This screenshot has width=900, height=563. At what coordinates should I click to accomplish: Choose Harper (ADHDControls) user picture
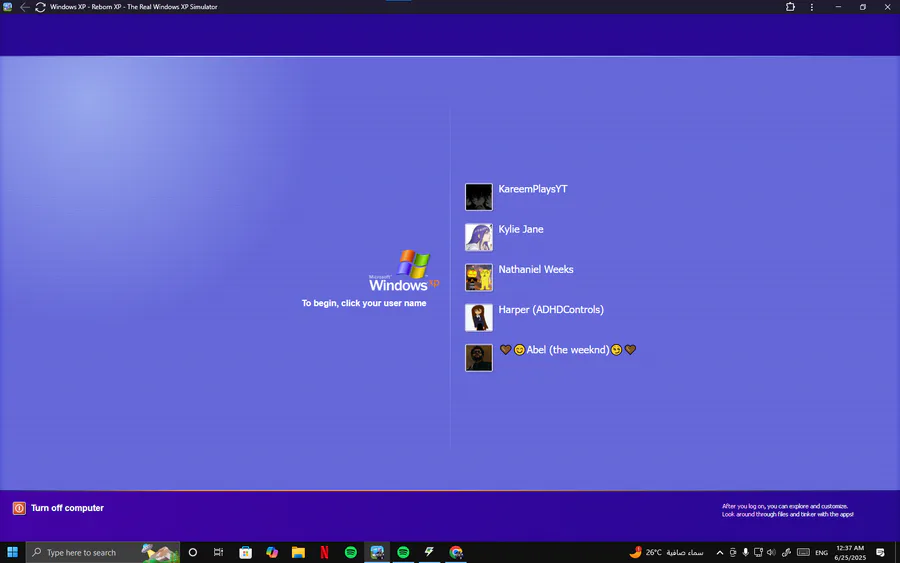479,317
